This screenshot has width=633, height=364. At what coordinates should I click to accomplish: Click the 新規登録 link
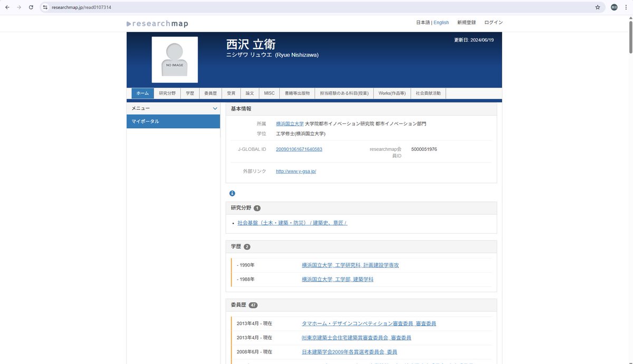pyautogui.click(x=466, y=23)
